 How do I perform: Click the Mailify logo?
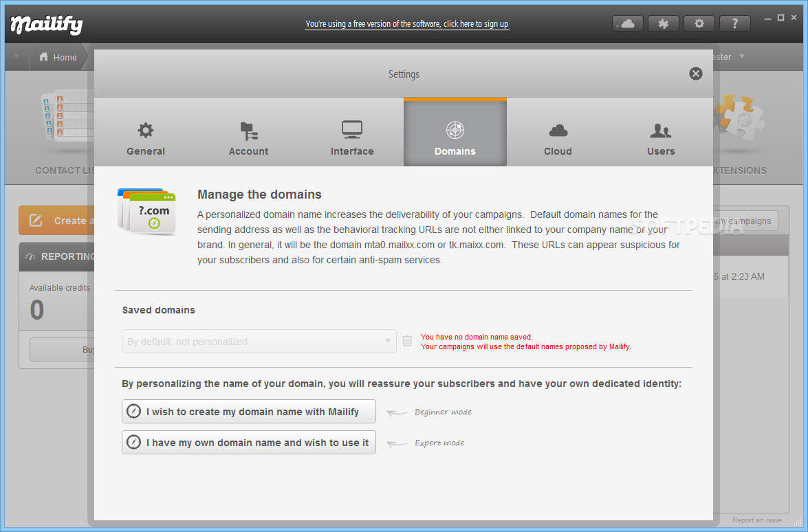(46, 24)
